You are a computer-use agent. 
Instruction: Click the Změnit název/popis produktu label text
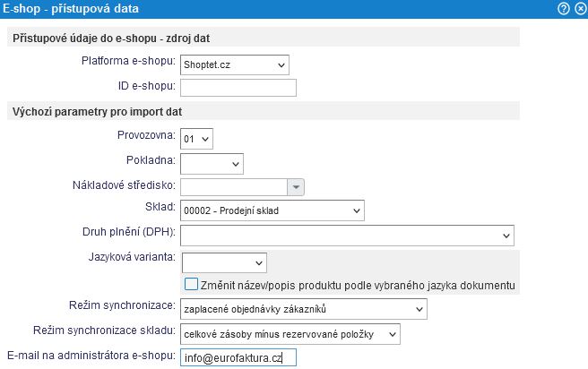(358, 286)
